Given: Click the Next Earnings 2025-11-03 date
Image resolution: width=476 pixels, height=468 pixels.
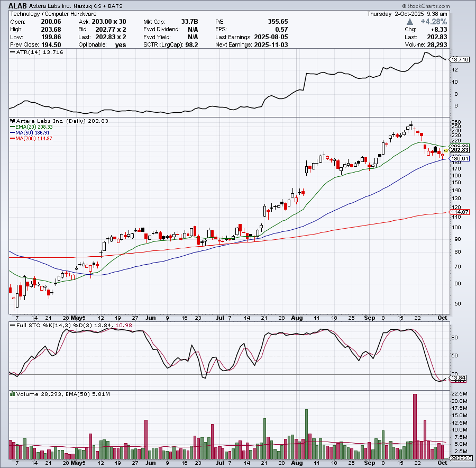Looking at the screenshot, I should [271, 45].
